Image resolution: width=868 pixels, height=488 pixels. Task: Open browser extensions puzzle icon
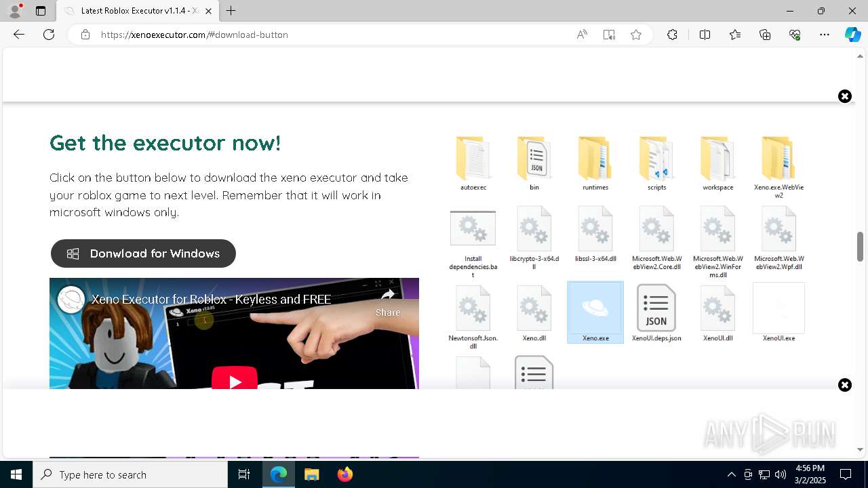(x=672, y=35)
